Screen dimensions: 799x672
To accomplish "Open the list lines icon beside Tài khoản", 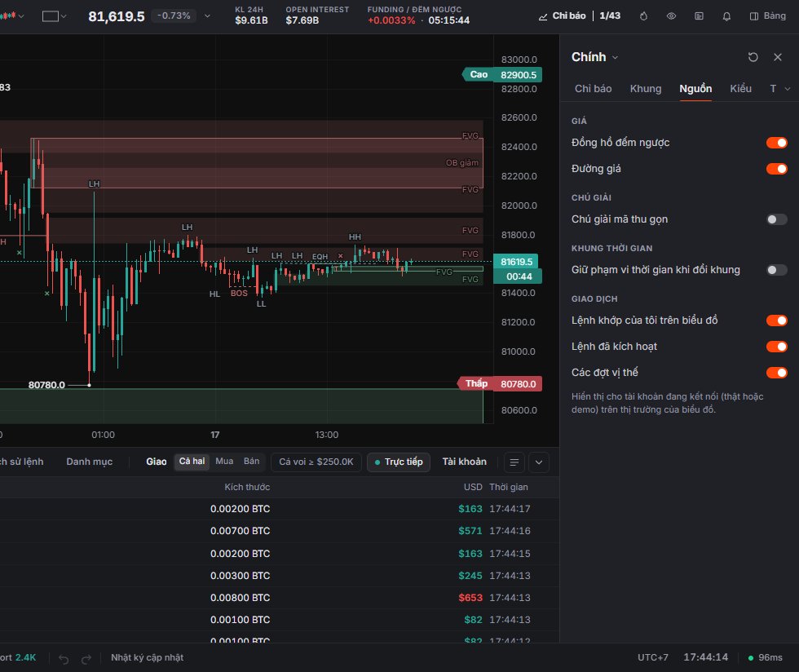I will pos(514,462).
